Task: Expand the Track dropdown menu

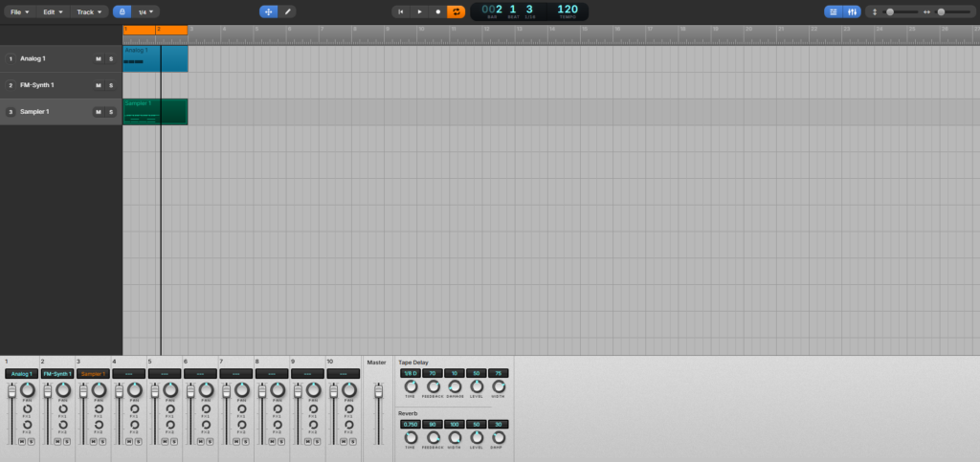Action: 89,11
